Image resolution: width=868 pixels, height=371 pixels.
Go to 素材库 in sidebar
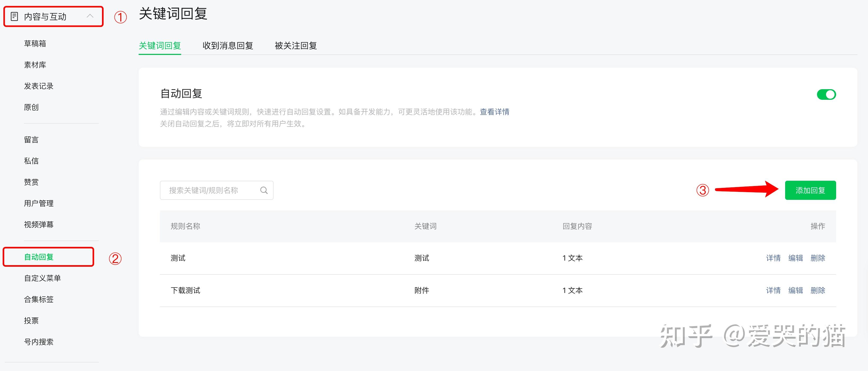click(x=35, y=65)
